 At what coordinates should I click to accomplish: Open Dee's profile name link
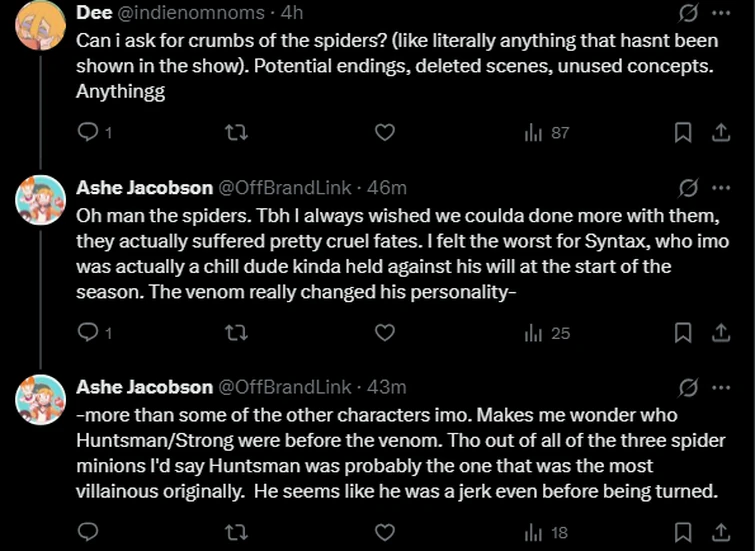[94, 14]
